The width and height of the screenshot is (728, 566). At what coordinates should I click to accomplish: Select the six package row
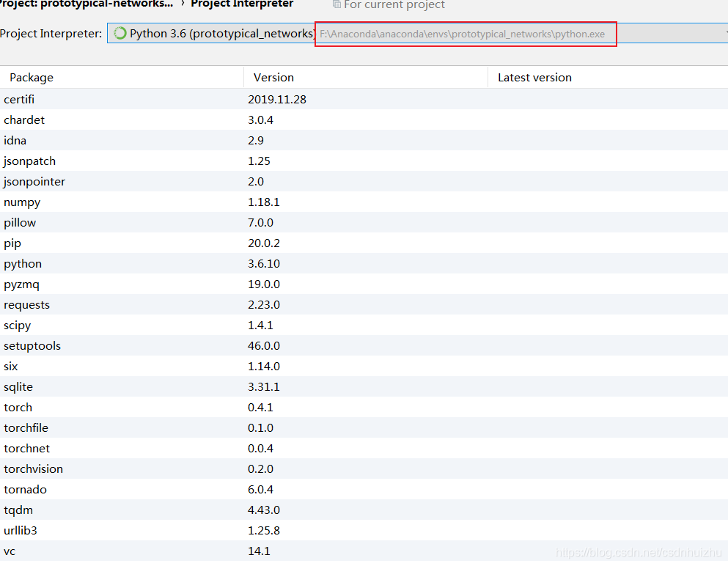pyautogui.click(x=364, y=367)
